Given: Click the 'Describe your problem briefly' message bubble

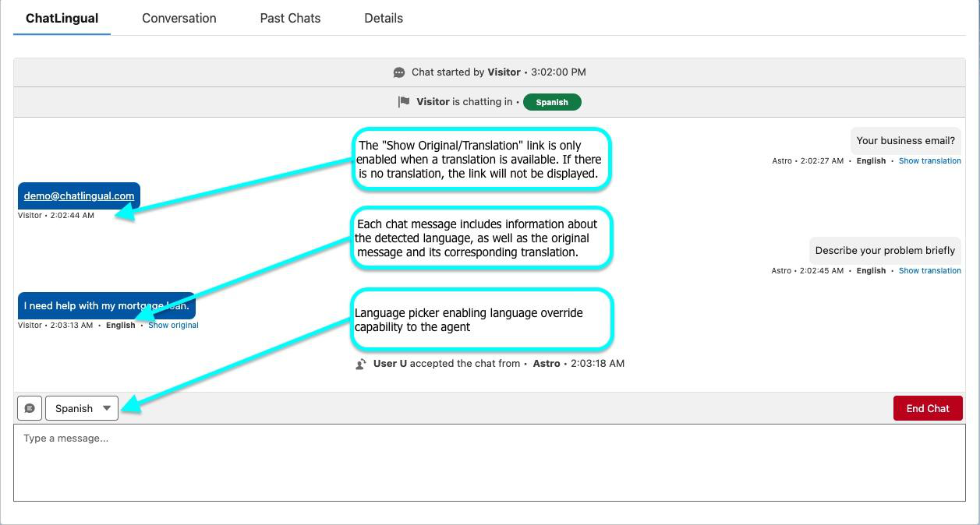Looking at the screenshot, I should (885, 251).
